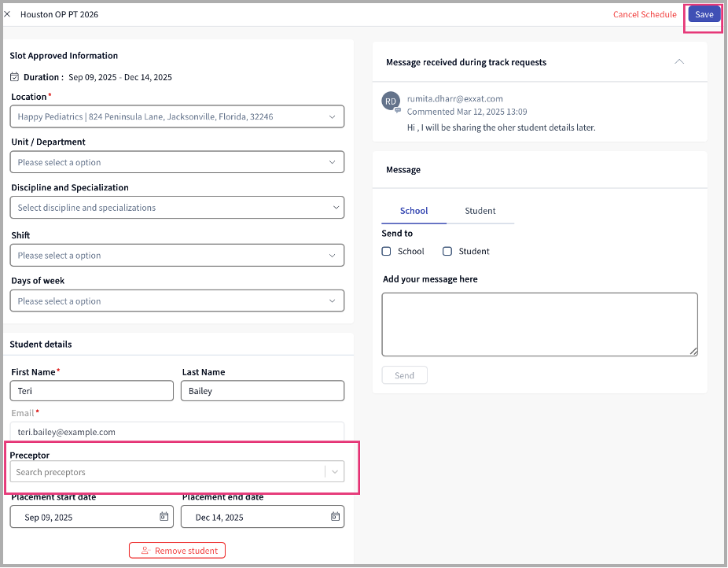This screenshot has width=728, height=568.
Task: Select the School message tab
Action: [414, 211]
